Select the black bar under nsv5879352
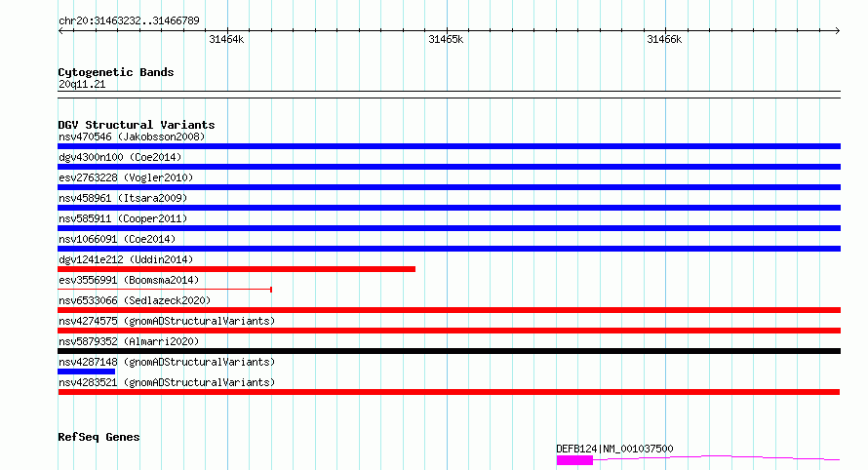 click(x=449, y=351)
